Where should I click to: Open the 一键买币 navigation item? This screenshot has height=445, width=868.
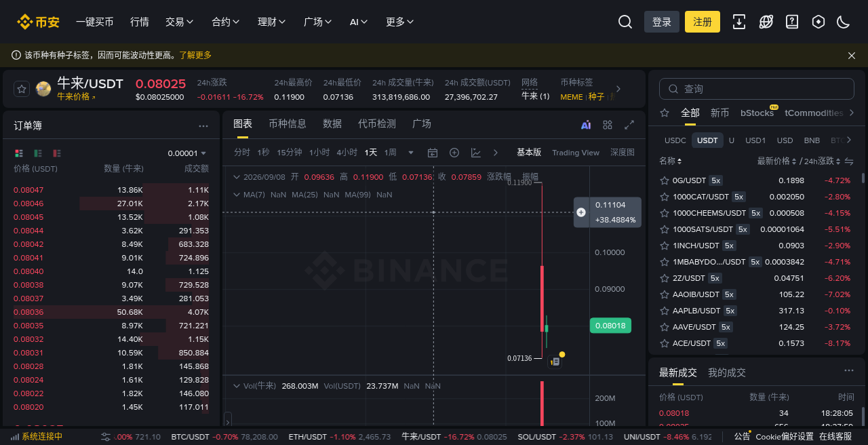[95, 22]
